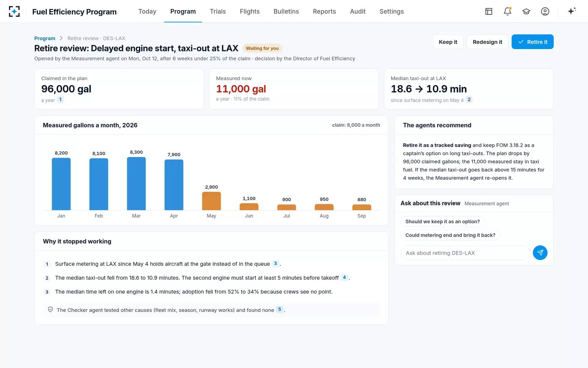Image resolution: width=588 pixels, height=368 pixels.
Task: Open the notifications bell
Action: tap(508, 11)
